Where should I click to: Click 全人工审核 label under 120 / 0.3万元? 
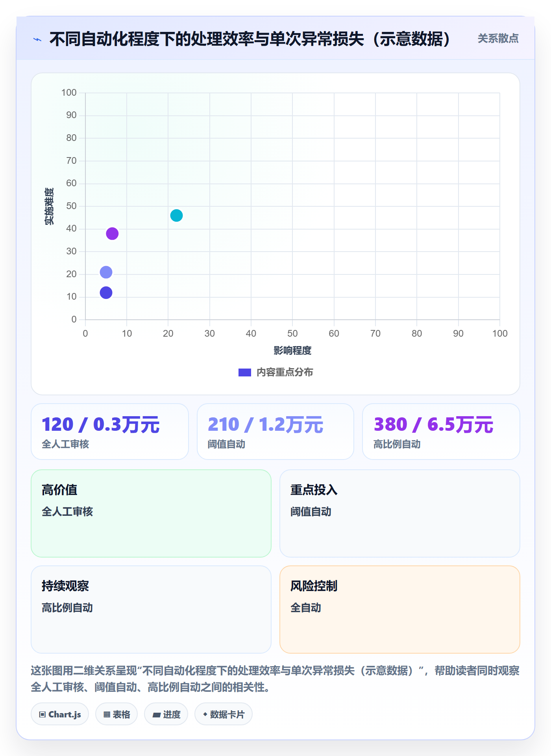(x=65, y=444)
